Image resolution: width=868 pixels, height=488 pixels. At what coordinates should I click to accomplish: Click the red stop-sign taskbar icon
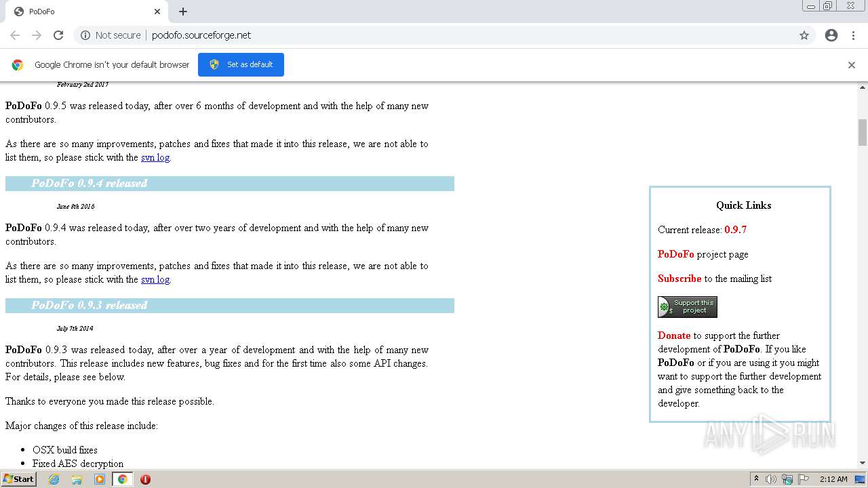[x=145, y=479]
